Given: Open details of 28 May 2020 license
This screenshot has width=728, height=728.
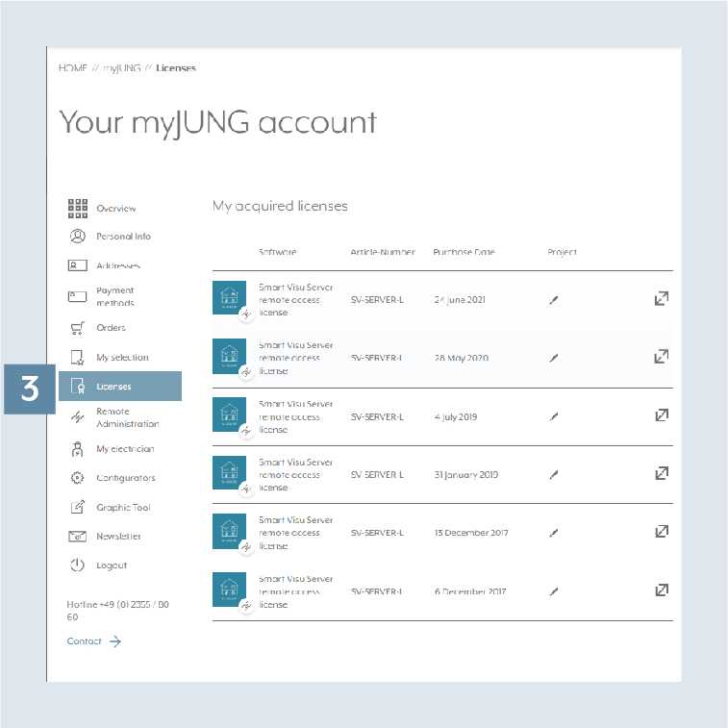Looking at the screenshot, I should (x=662, y=357).
